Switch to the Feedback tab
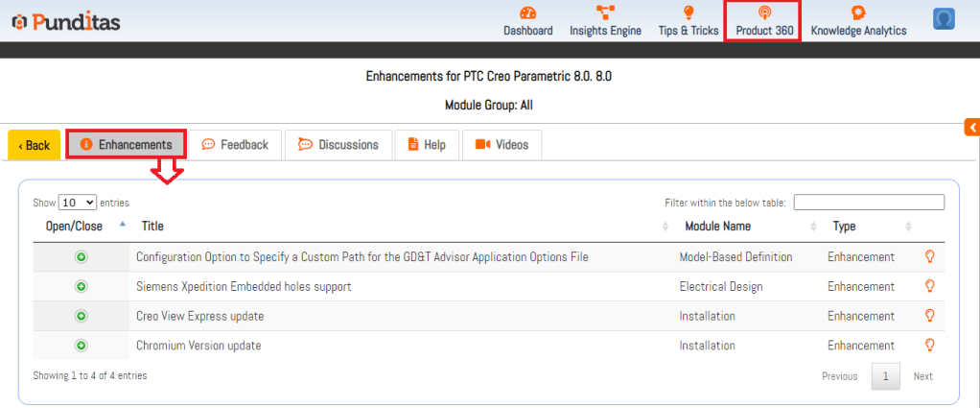Viewport: 980px width, 408px height. [235, 145]
